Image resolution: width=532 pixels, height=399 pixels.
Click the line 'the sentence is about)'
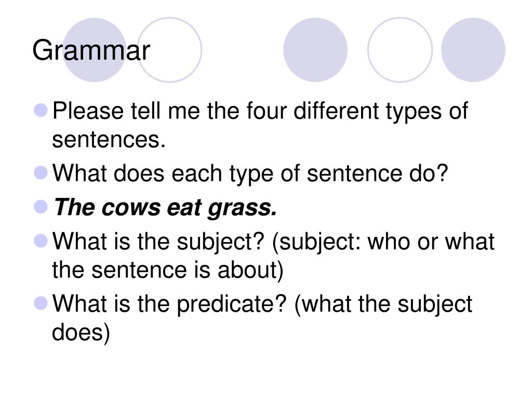click(168, 270)
